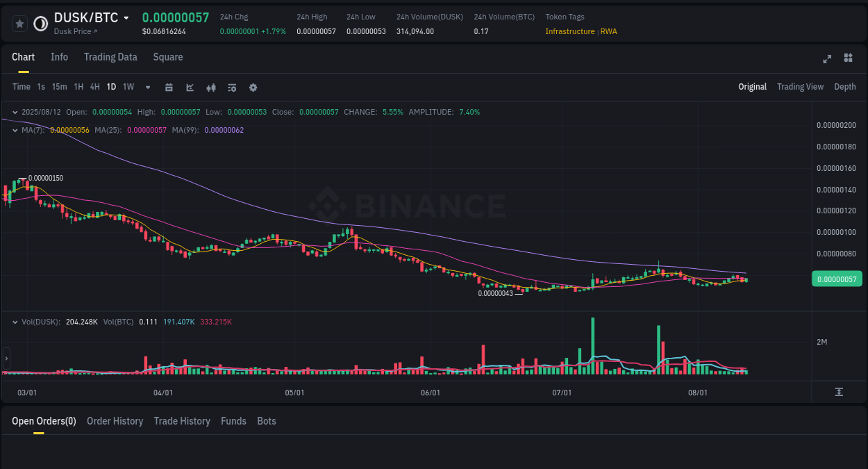Screen dimensions: 868x469
Task: Select the 1D interval
Action: click(x=111, y=87)
